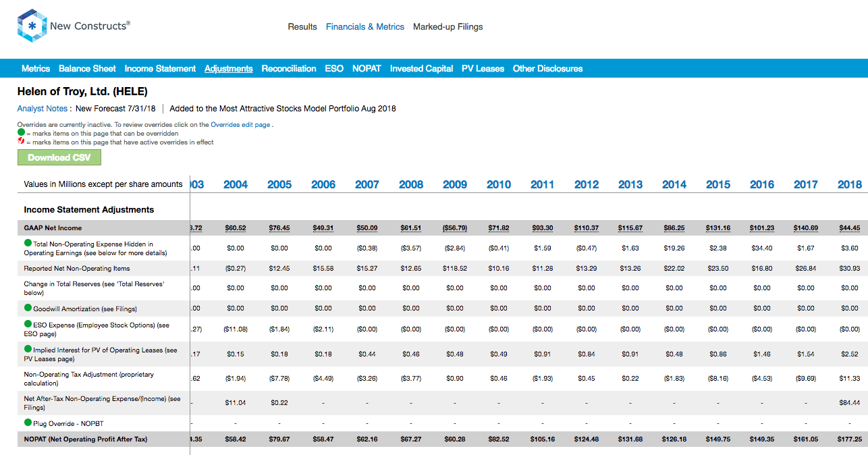
Task: Click the 2004 ESO Expense value ($11.08)
Action: (x=236, y=329)
